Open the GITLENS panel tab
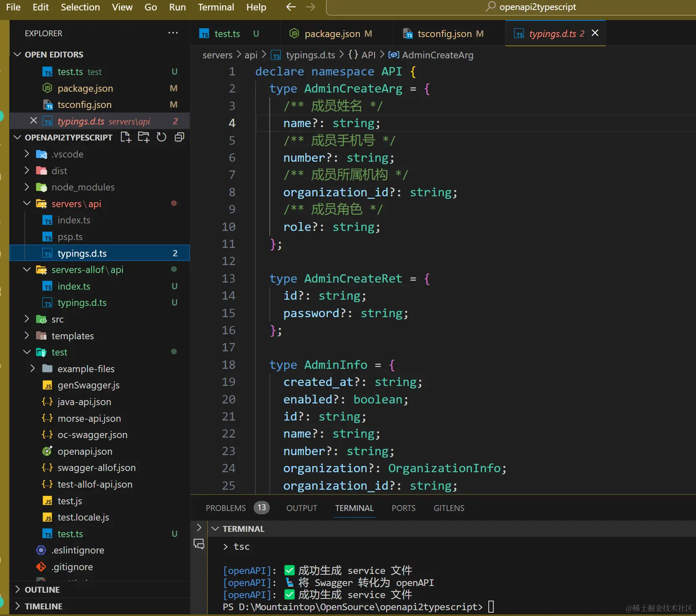 [x=449, y=508]
